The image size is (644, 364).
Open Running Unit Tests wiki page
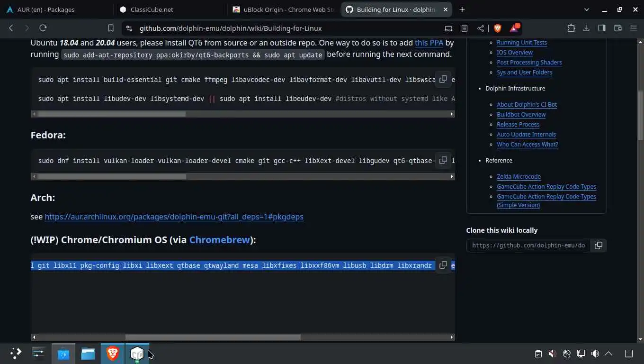pos(522,42)
